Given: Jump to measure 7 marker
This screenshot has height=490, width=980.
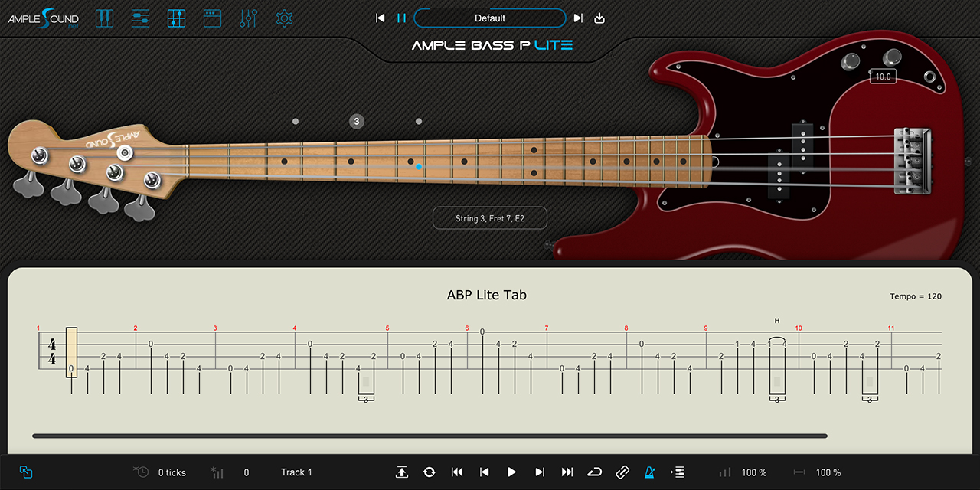Looking at the screenshot, I should [x=547, y=328].
